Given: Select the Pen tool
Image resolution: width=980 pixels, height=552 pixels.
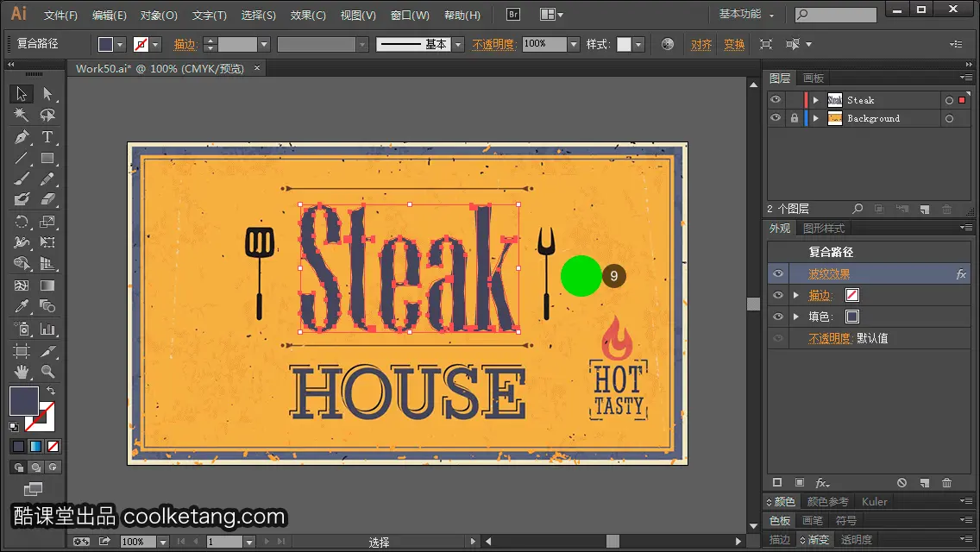Looking at the screenshot, I should 22,136.
